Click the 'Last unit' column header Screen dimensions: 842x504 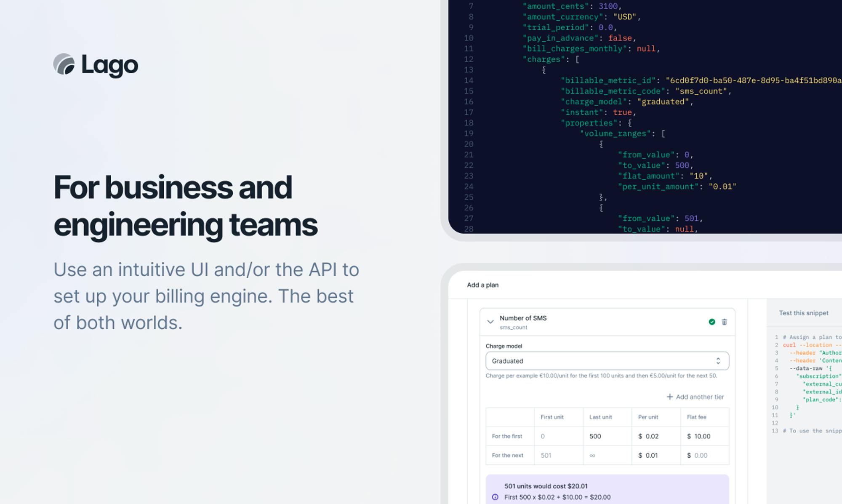tap(601, 417)
